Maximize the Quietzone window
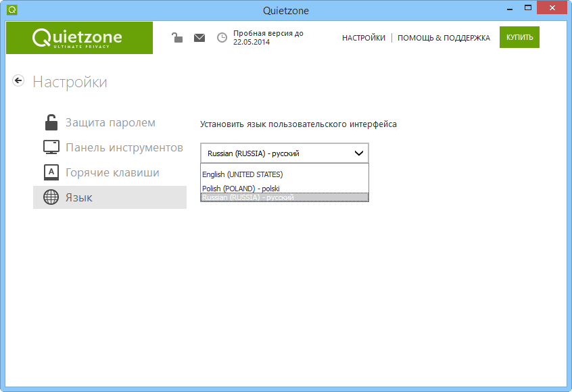Screen dimensions: 572x392 pyautogui.click(x=528, y=8)
